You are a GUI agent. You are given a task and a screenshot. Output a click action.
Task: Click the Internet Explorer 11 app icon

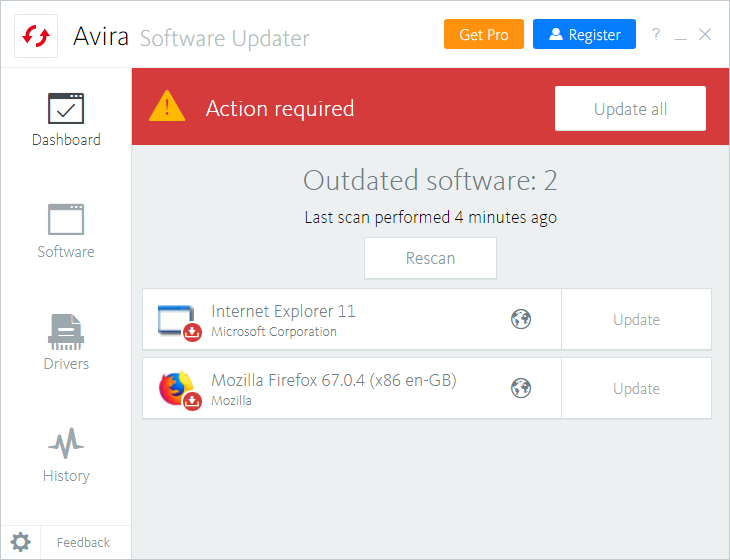[178, 320]
